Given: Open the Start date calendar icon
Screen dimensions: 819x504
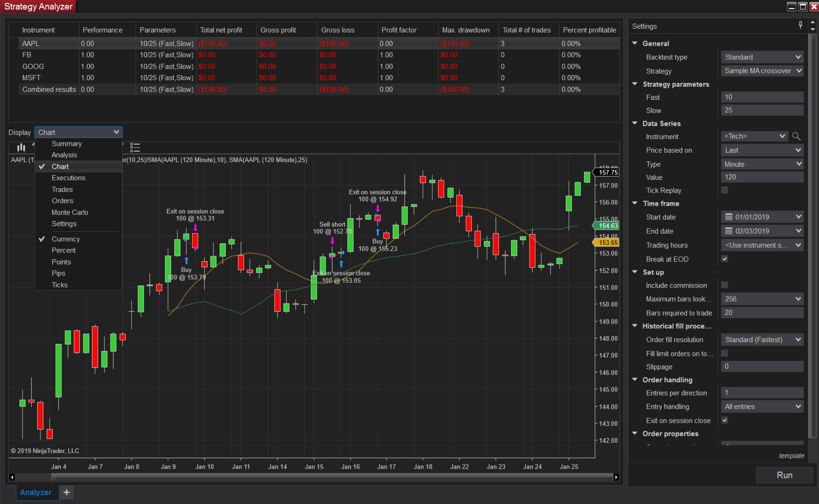Looking at the screenshot, I should [729, 217].
